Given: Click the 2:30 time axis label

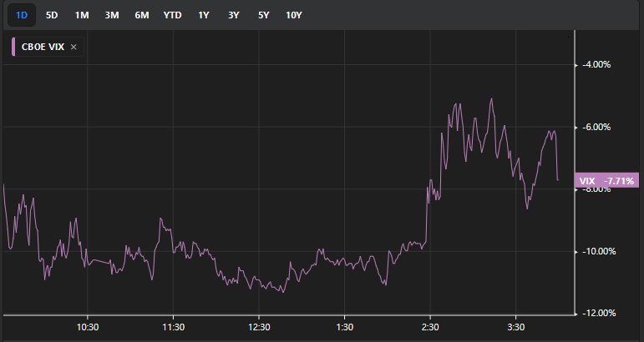Looking at the screenshot, I should click(430, 327).
